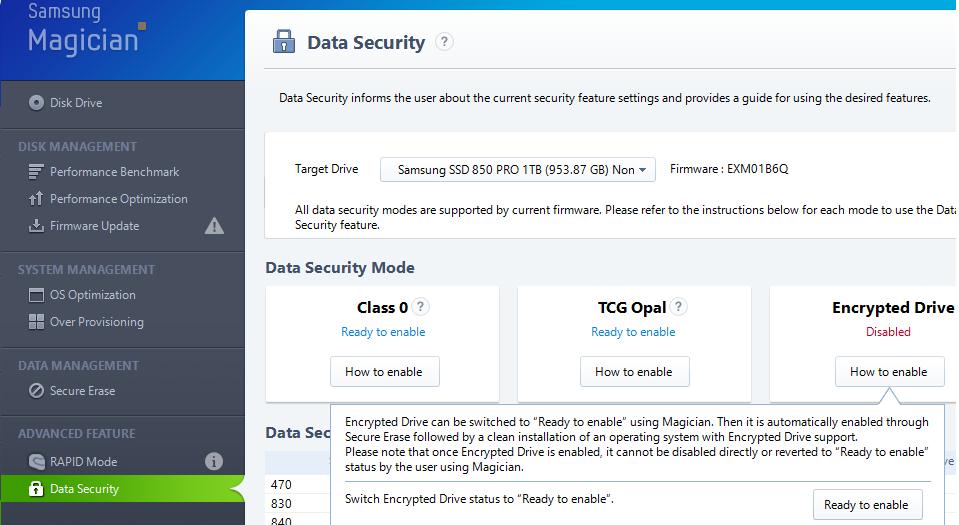Click the Data Security help question mark
Viewport: 959px width, 525px height.
[x=445, y=42]
